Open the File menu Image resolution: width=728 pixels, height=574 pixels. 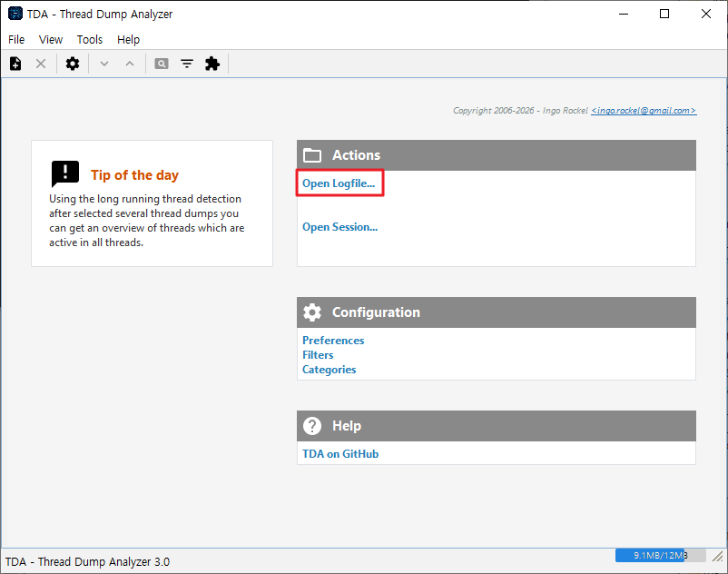pos(16,39)
